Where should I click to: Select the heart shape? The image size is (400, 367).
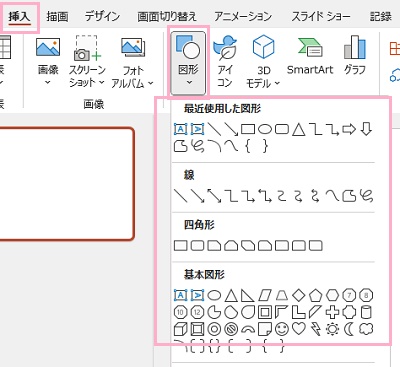[299, 329]
